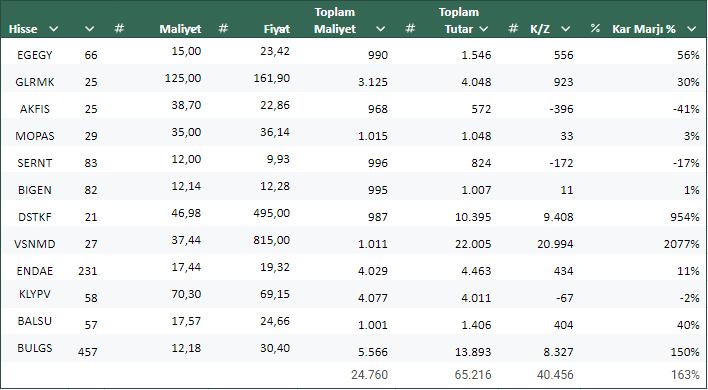
Task: Click the number icon left of Fiyat header
Action: pos(223,29)
